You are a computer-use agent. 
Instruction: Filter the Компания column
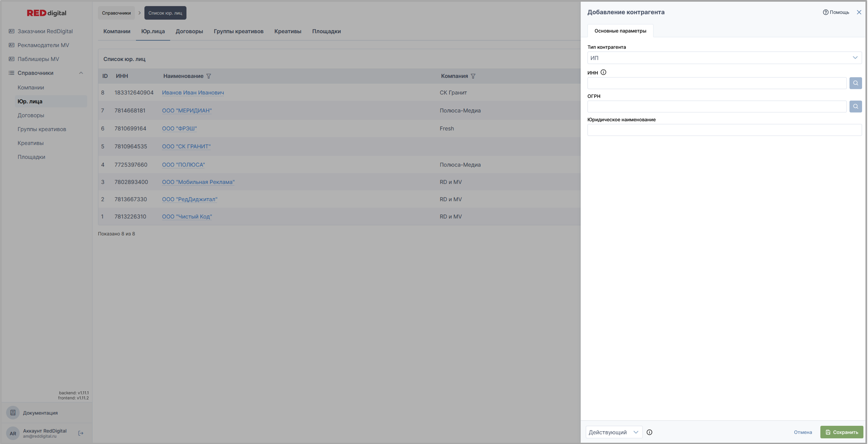[x=473, y=76]
